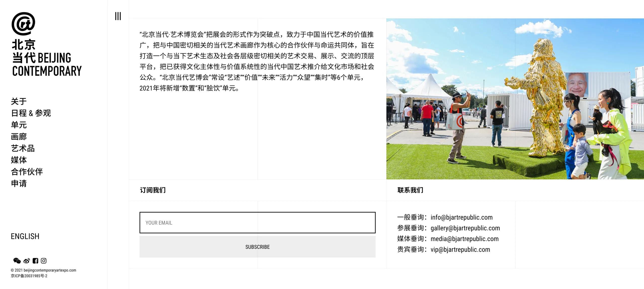Focus the YOUR EMAIL input field
This screenshot has width=644, height=289.
pyautogui.click(x=258, y=223)
